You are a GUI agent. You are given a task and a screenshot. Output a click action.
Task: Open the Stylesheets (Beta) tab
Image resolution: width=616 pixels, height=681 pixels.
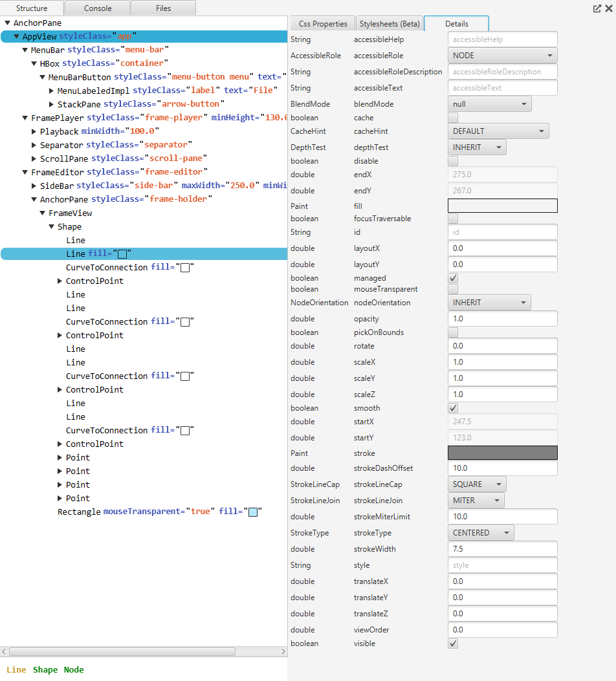click(389, 23)
